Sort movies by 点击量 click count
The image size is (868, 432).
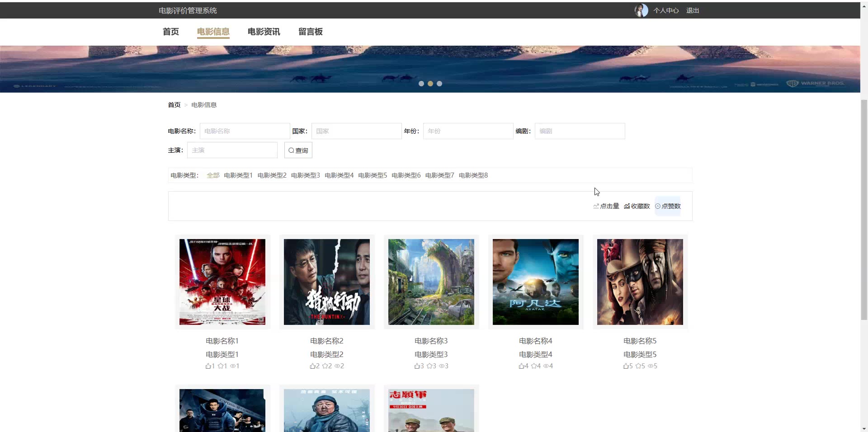(x=606, y=206)
